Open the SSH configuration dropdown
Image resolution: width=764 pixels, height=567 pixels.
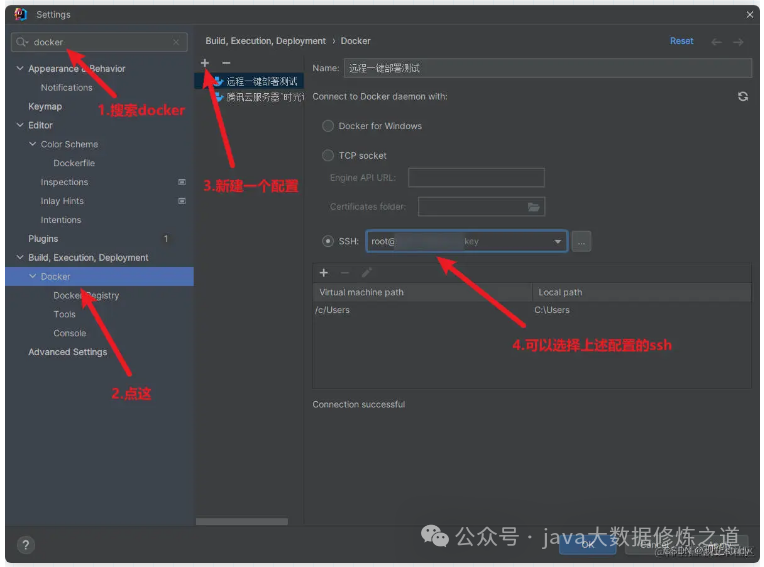click(x=557, y=242)
